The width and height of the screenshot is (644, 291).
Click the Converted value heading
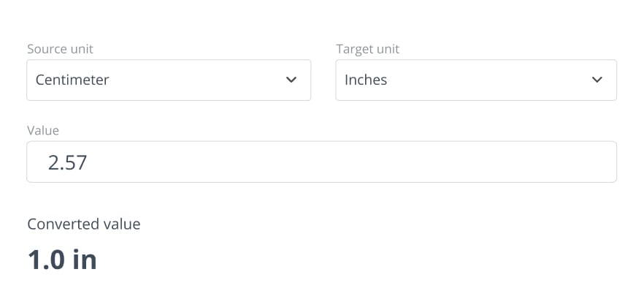pos(84,224)
